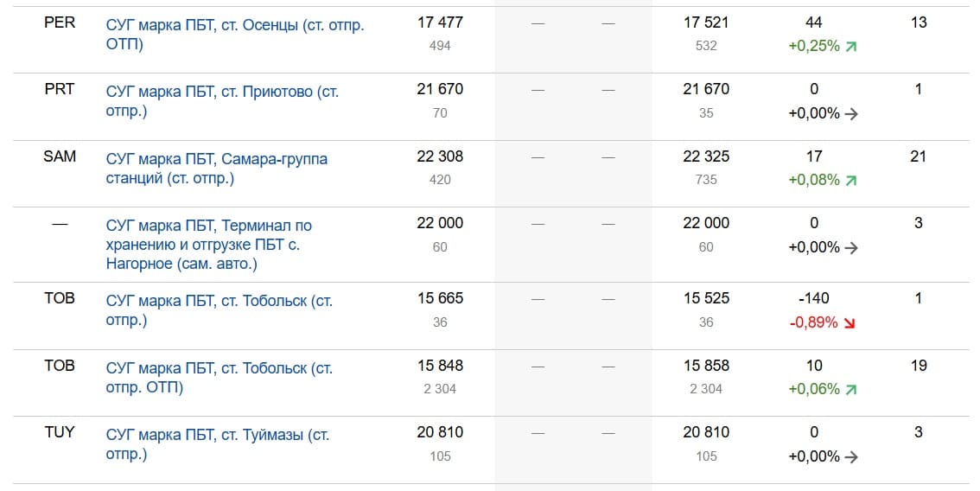Screen dimensions: 980x491
Task: Click the green up arrow next to +0,08%
Action: pos(851,181)
